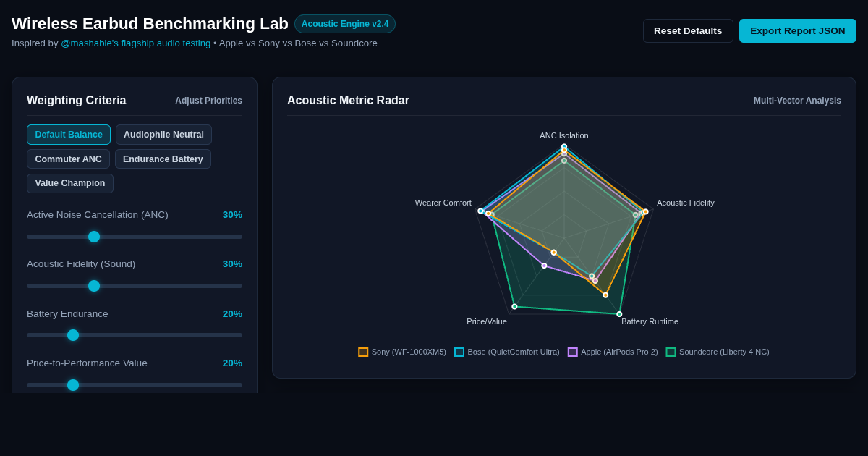The height and width of the screenshot is (456, 868).
Task: Click Multi-Vector Analysis text
Action: tap(797, 101)
